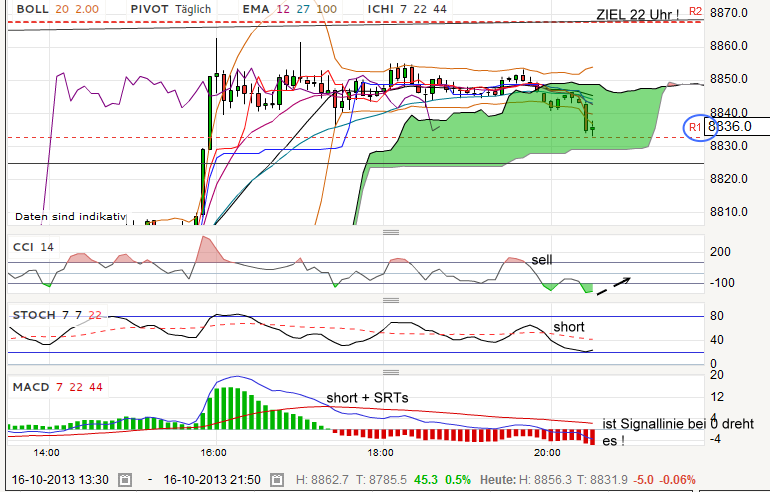Viewport: 770px width, 492px height.
Task: Click the 14:00 time axis label
Action: click(x=47, y=452)
